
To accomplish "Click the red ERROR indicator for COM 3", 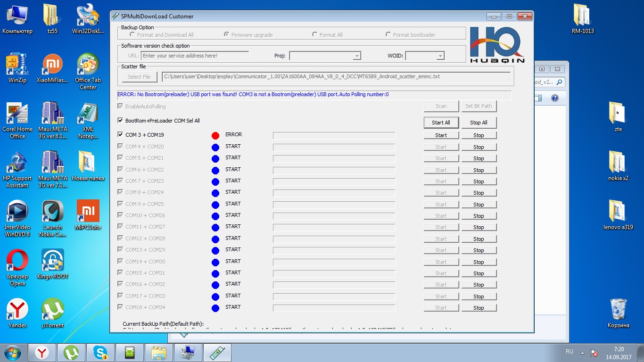I will 215,136.
